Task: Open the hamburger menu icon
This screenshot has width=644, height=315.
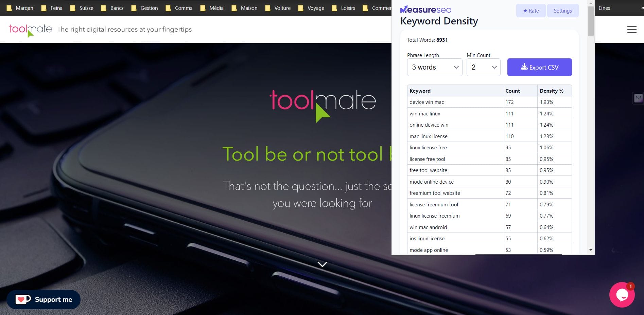Action: coord(632,29)
